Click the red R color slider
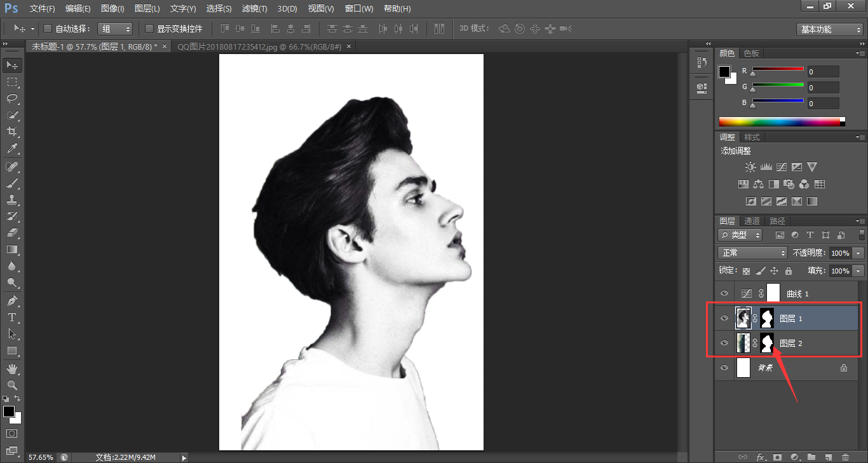 click(x=778, y=69)
